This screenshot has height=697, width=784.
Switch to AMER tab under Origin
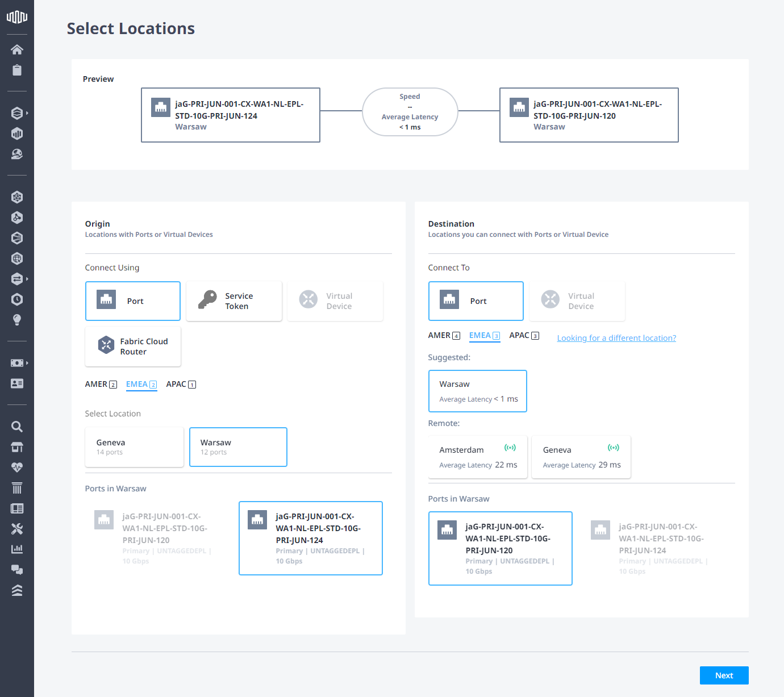101,385
